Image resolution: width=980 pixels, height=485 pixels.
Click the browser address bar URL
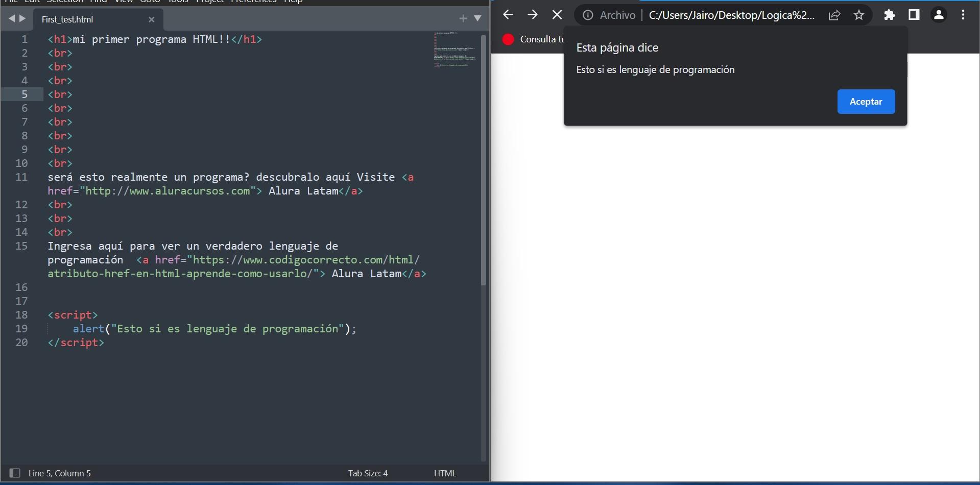(731, 15)
